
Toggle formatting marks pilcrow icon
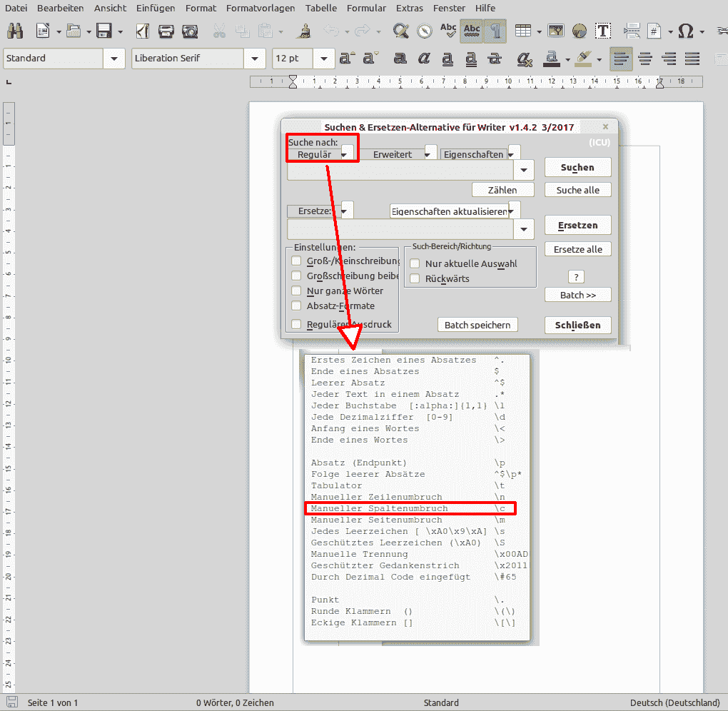pyautogui.click(x=495, y=31)
